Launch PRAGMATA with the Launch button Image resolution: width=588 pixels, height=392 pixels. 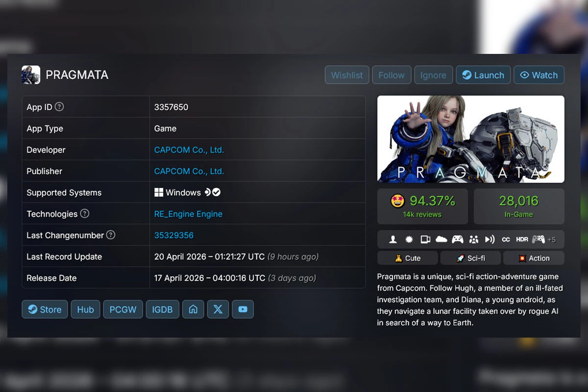click(x=483, y=75)
